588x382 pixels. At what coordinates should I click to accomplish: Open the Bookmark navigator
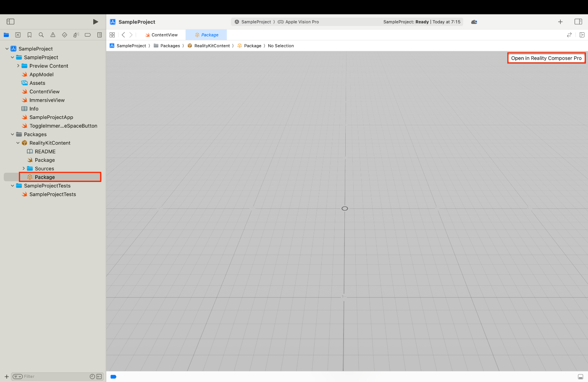29,35
